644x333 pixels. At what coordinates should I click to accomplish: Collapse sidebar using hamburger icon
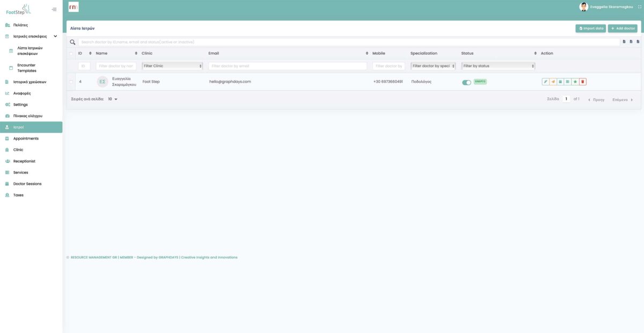point(54,9)
